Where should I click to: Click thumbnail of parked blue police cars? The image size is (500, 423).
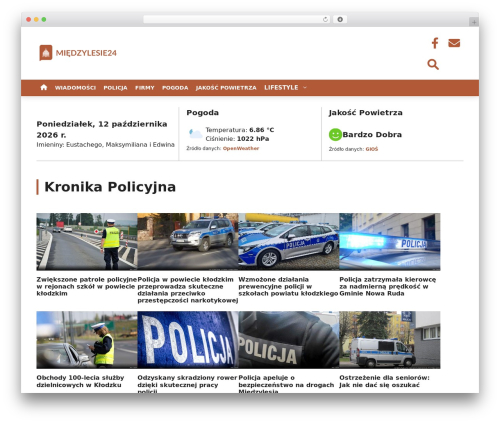point(289,242)
